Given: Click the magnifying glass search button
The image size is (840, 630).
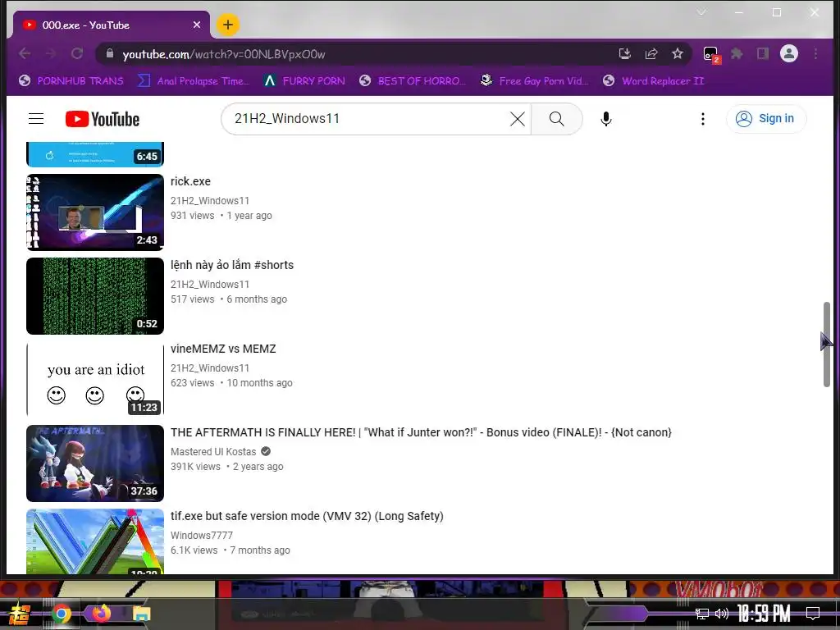Looking at the screenshot, I should [x=557, y=118].
